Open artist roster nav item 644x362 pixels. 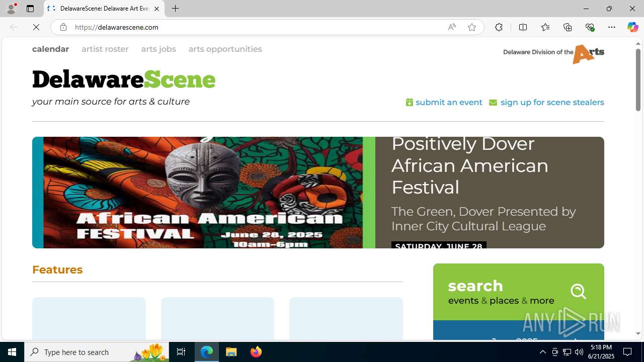tap(105, 49)
